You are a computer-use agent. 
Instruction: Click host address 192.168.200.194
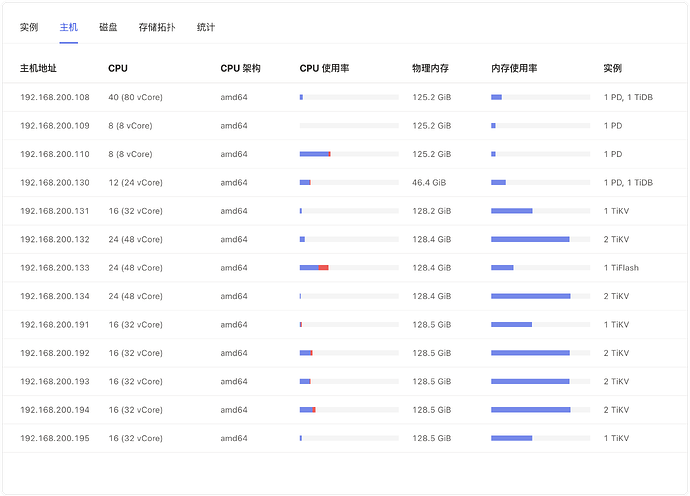pos(55,410)
